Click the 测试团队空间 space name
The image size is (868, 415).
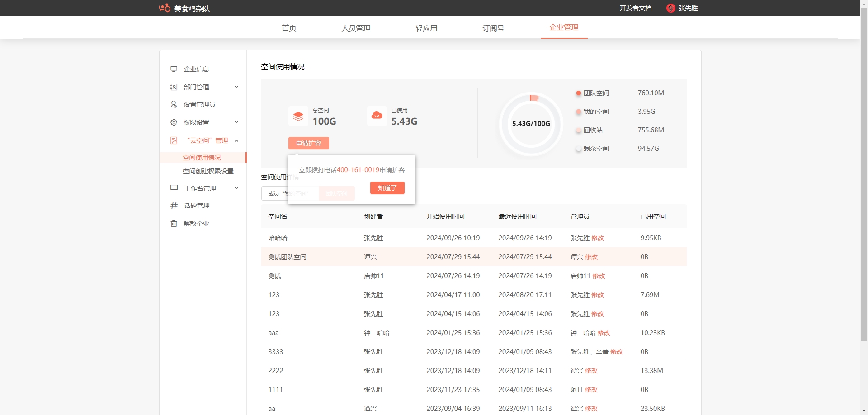pos(288,257)
